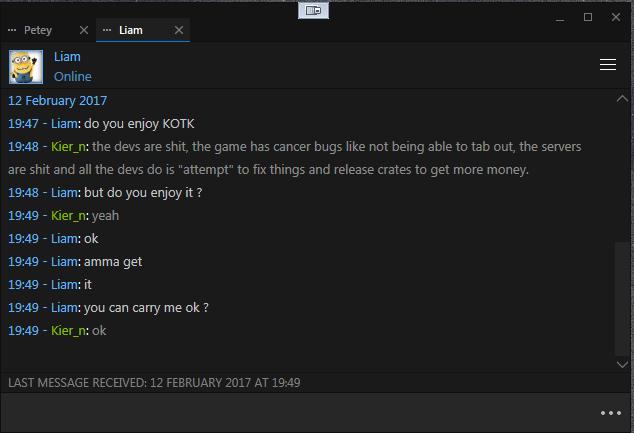Click the 19:47 timestamp

tap(23, 124)
